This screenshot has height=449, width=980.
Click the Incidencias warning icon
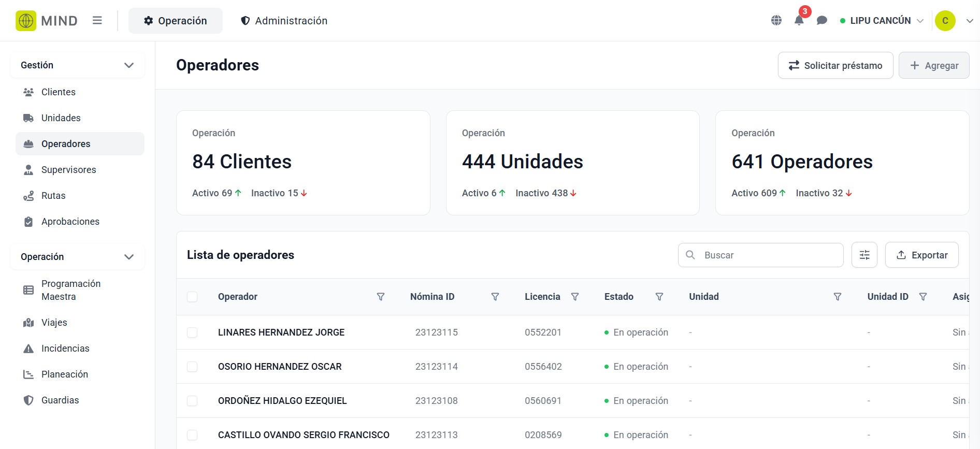click(x=28, y=349)
